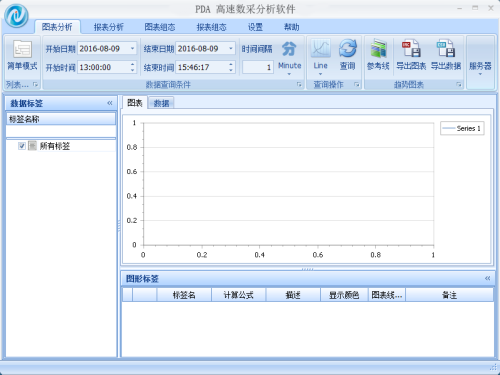The image size is (500, 375).
Task: Open the 开始日期 date dropdown
Action: tap(132, 49)
